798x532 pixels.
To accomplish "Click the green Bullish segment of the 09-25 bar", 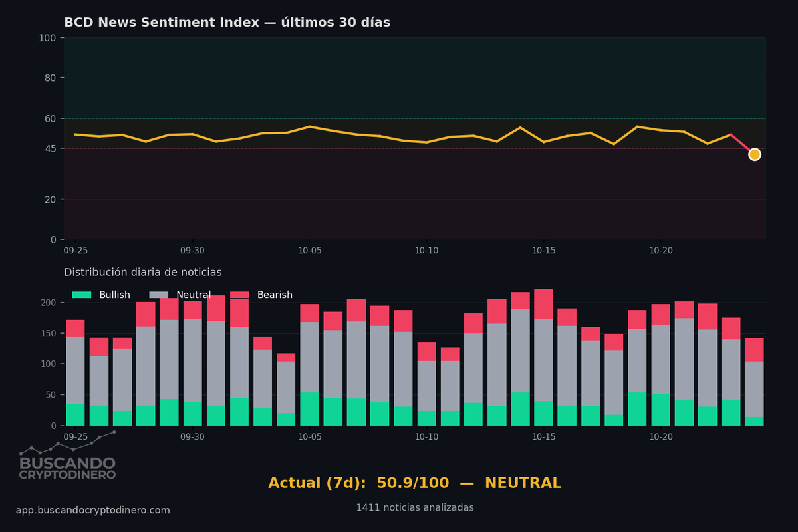I will click(75, 414).
